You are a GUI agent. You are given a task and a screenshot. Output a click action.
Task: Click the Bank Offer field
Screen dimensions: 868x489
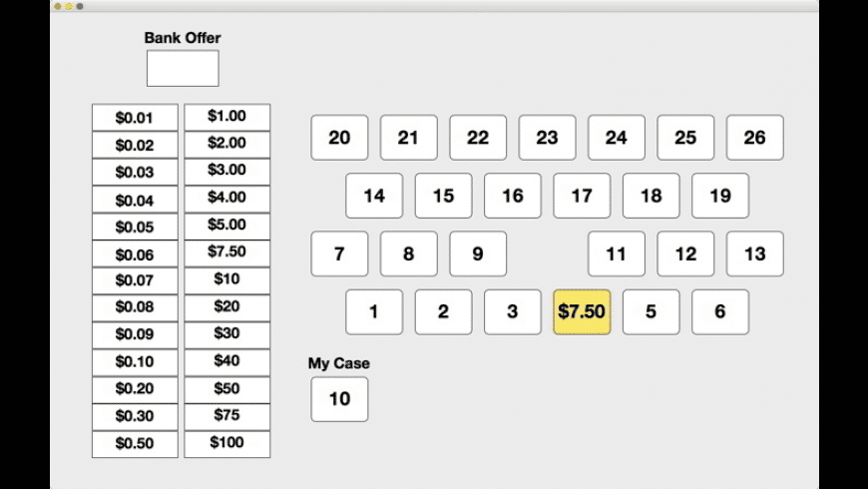point(183,68)
